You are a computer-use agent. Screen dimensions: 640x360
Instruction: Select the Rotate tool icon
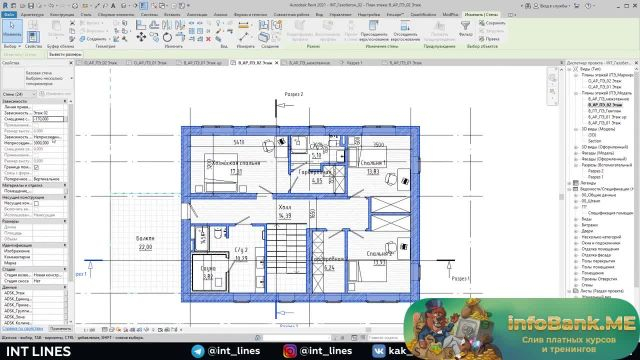pos(167,38)
